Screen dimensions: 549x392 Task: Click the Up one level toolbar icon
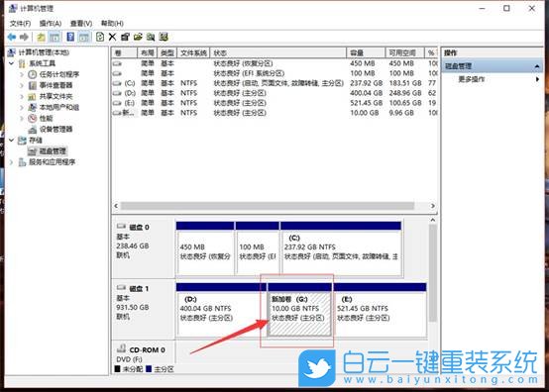click(x=41, y=37)
